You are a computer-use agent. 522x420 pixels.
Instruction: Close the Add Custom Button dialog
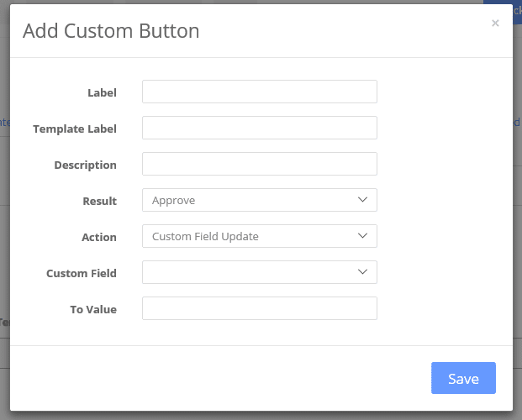coord(495,23)
